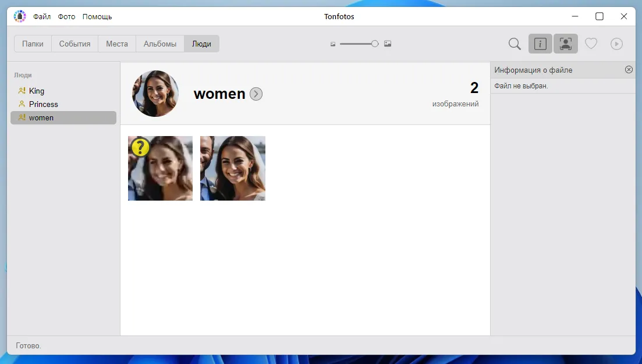Click the small thumbnail size icon

pyautogui.click(x=333, y=44)
